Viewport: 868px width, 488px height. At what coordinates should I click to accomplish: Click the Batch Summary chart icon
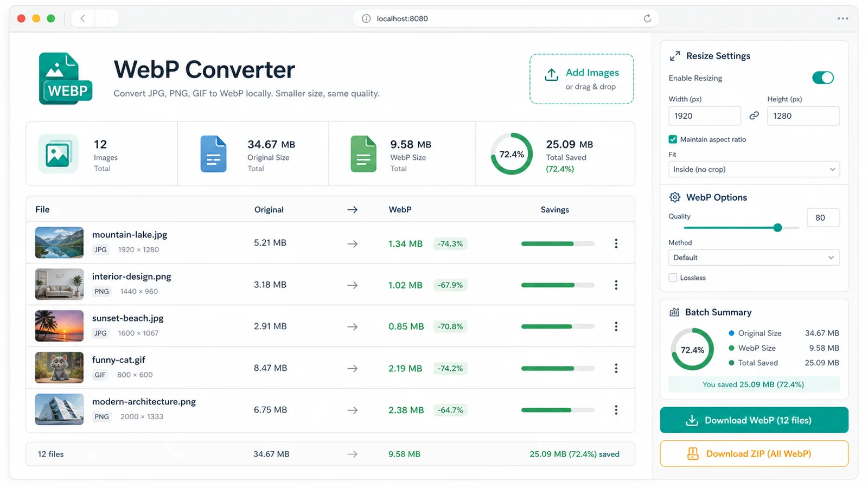tap(674, 312)
